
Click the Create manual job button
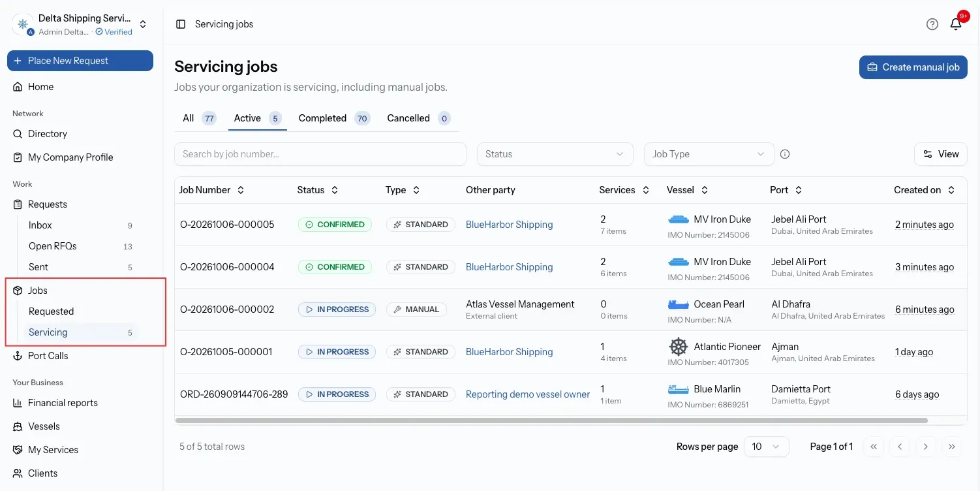click(x=913, y=67)
